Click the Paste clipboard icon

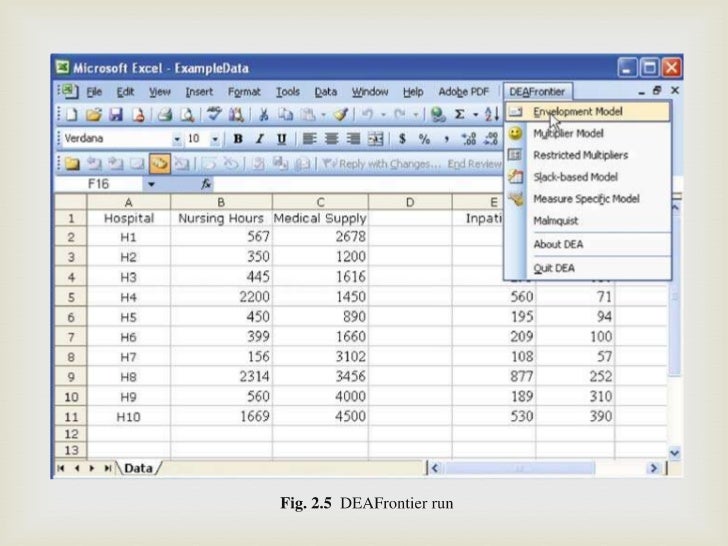click(308, 114)
